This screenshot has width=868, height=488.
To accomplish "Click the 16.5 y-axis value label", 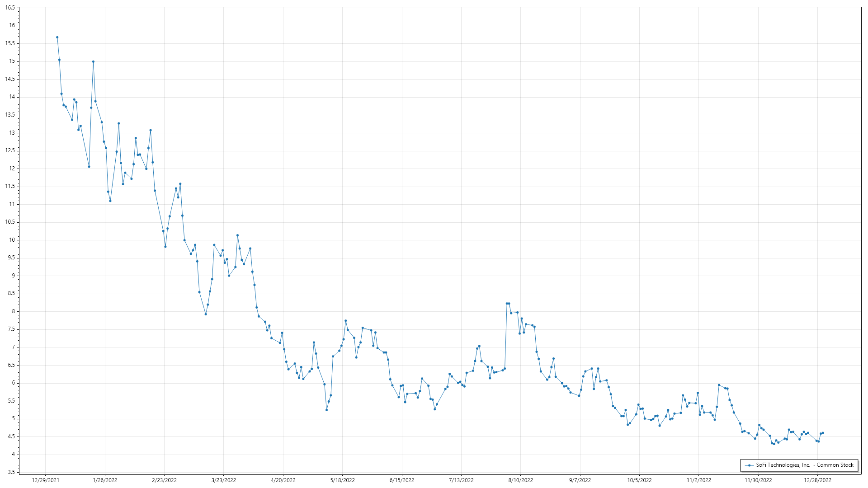I will coord(10,8).
